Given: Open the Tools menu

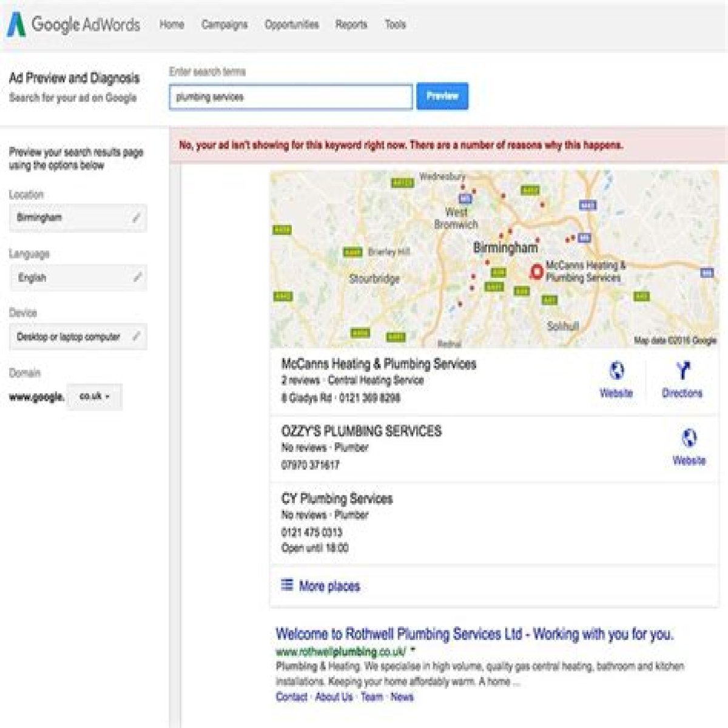Looking at the screenshot, I should click(x=395, y=25).
